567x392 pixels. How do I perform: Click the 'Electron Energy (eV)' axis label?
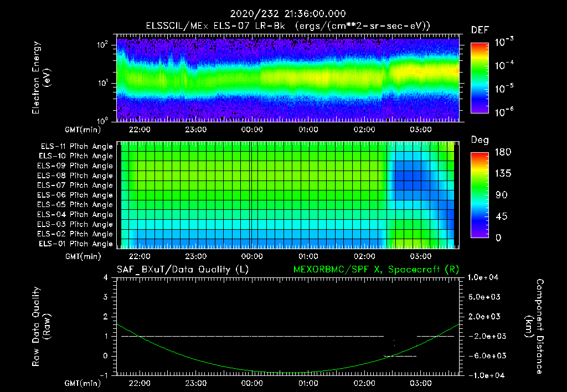point(41,78)
